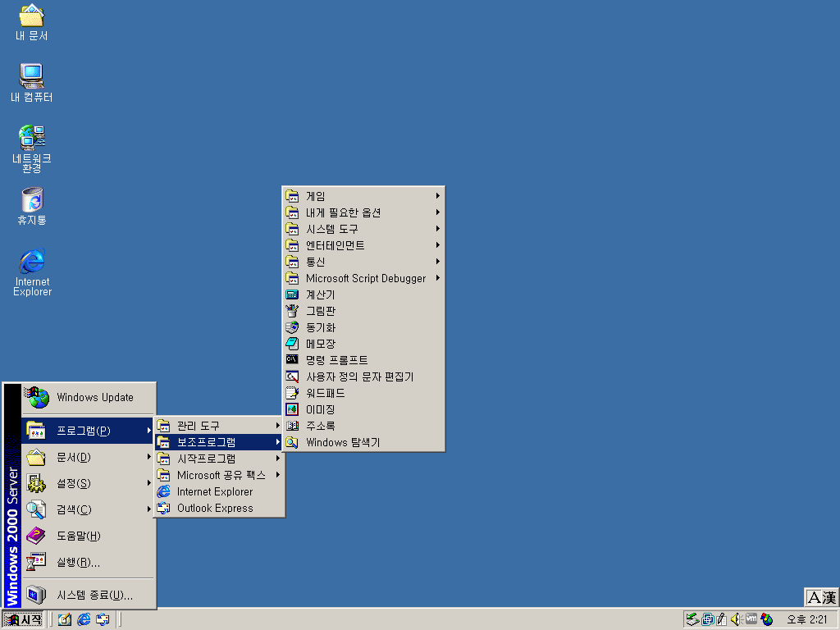Choose 시스템 종료(U)... to shut down
The width and height of the screenshot is (840, 630).
click(x=89, y=595)
